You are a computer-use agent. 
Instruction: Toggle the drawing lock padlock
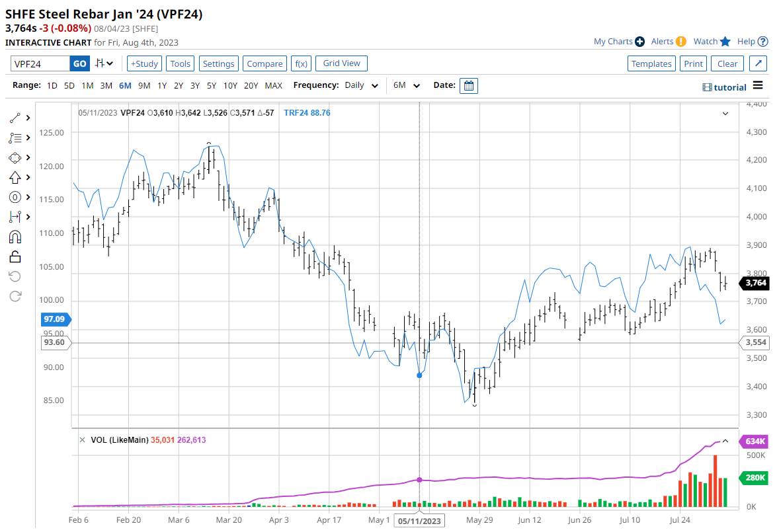(15, 256)
